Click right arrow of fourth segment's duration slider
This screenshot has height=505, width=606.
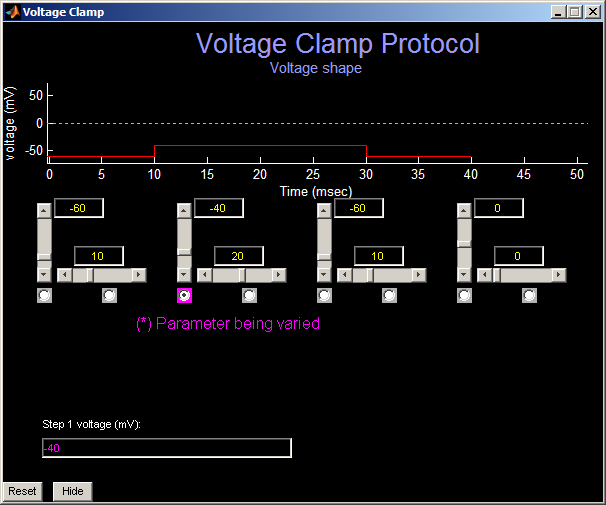(559, 275)
